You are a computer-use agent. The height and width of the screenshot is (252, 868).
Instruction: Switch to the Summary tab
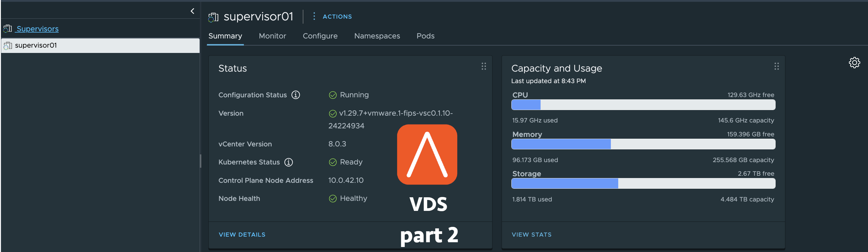pos(225,36)
